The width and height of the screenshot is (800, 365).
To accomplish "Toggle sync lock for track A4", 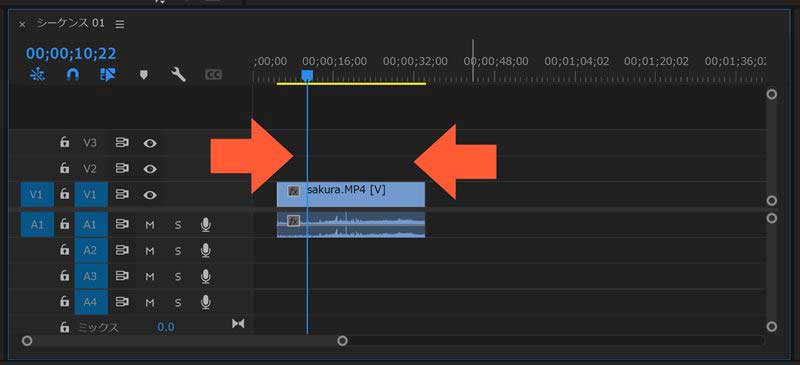I will 121,302.
